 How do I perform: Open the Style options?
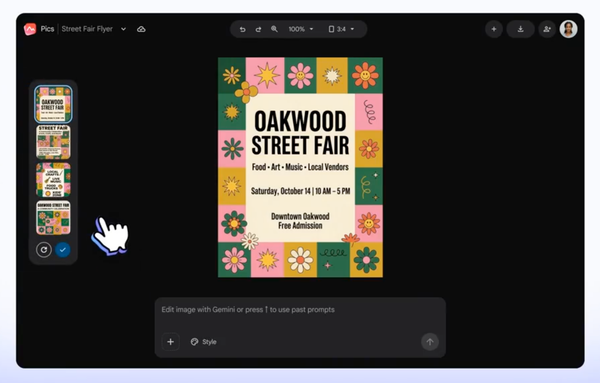(x=204, y=342)
